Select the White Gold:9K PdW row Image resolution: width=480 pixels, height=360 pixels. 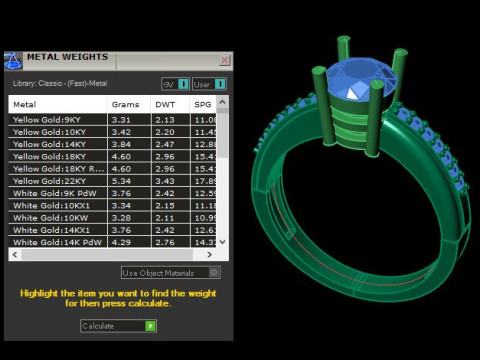112,193
